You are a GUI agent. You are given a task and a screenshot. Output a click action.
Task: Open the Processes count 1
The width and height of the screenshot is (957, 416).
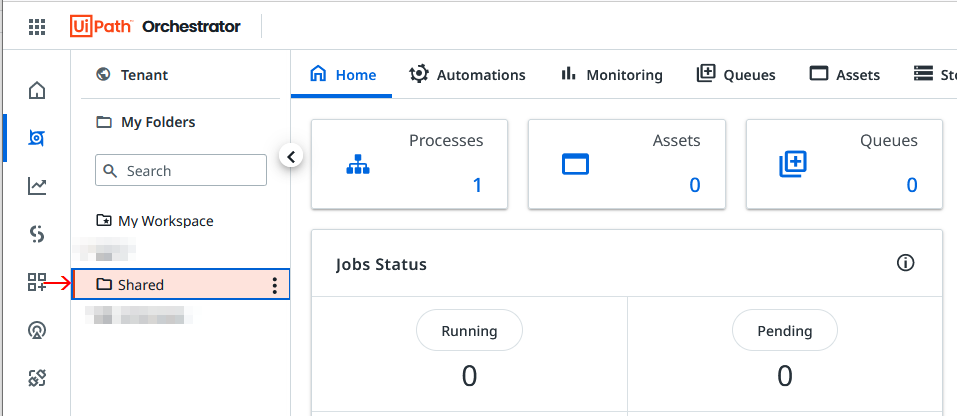pos(477,185)
